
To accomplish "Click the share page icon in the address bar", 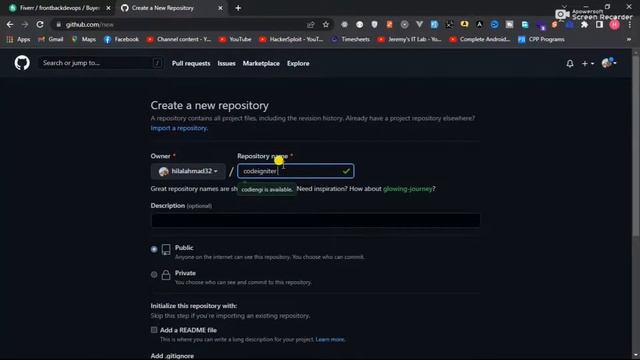I will tap(311, 24).
